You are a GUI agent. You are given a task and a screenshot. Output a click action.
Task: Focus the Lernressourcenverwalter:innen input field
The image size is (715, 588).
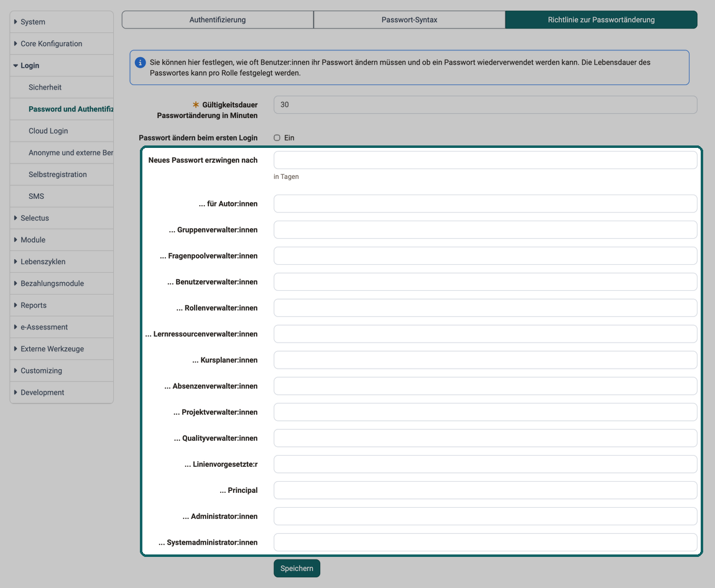click(485, 334)
